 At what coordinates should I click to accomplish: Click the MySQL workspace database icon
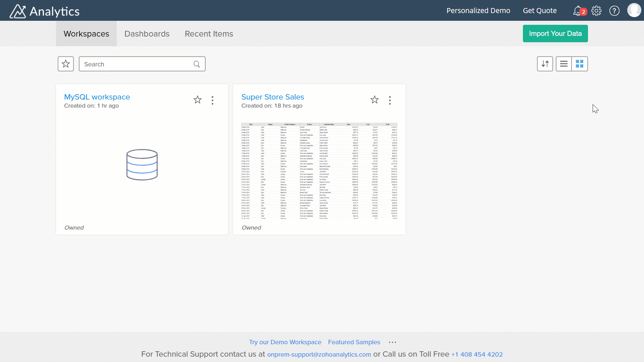pos(142,165)
